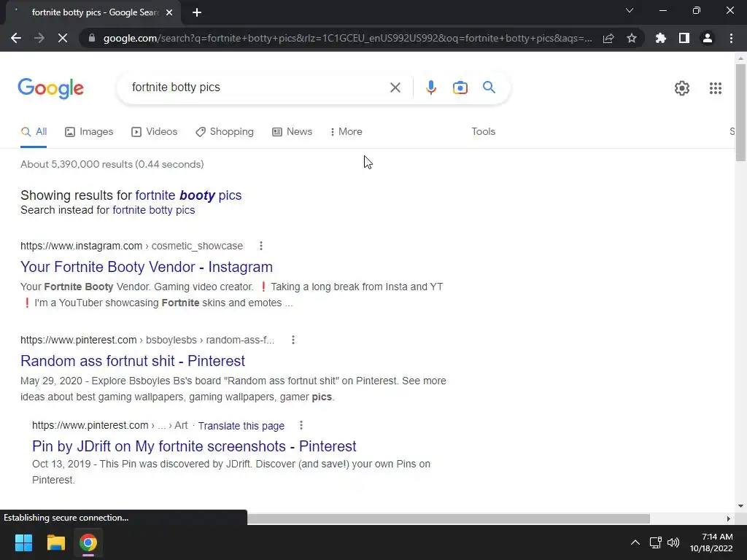Screen dimensions: 747x560
Task: Bookmark this page with the star icon
Action: pyautogui.click(x=632, y=38)
